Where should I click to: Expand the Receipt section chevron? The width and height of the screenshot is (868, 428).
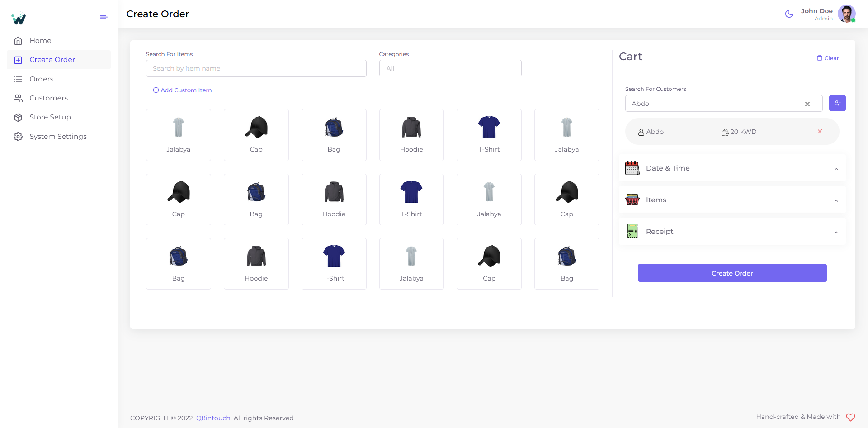point(836,233)
